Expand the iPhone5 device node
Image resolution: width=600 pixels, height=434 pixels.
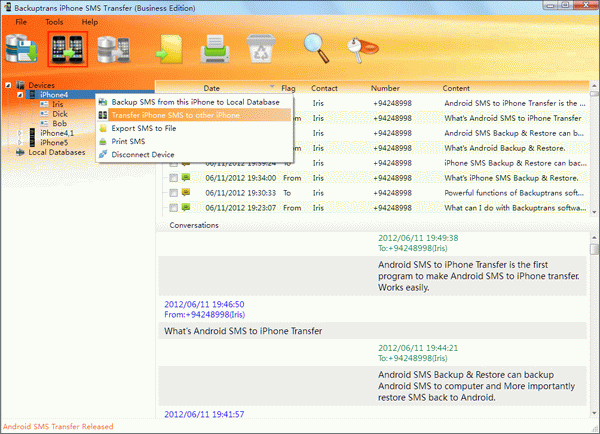(20, 142)
